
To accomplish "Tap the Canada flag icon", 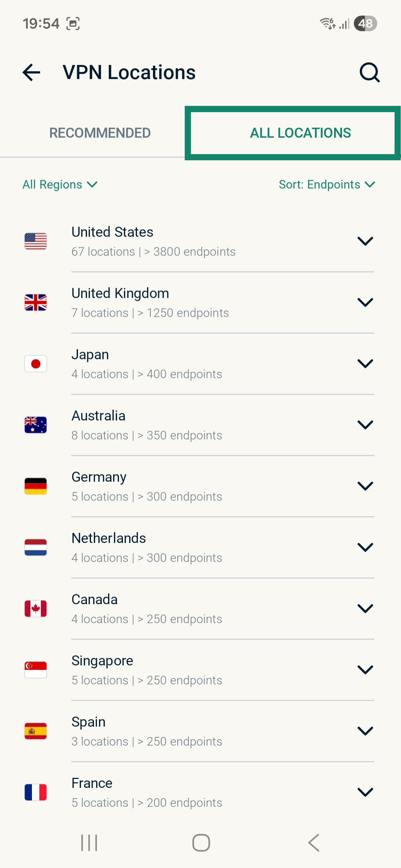I will click(36, 608).
